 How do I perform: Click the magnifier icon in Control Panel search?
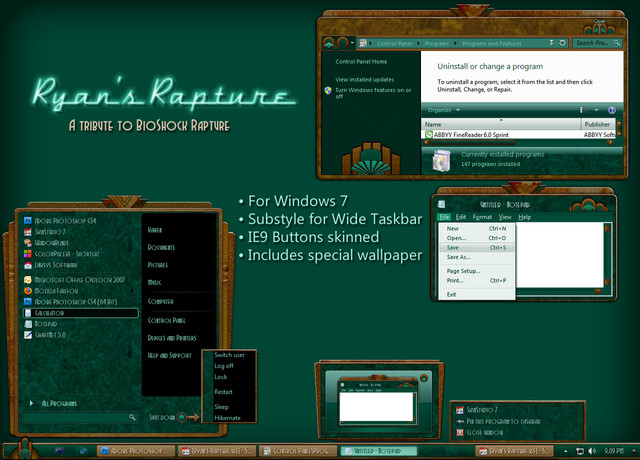click(x=617, y=43)
